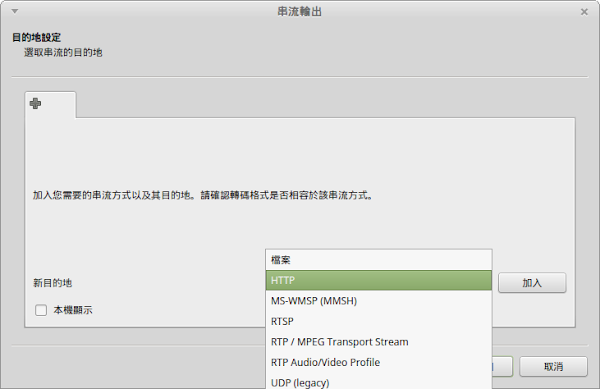
Task: Choose RTP / MPEG Transport Stream
Action: click(378, 342)
